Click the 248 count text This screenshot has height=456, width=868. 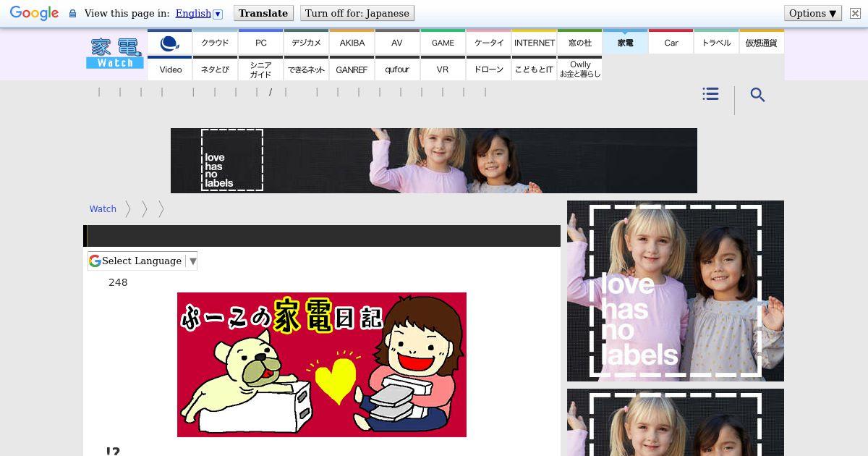tap(118, 282)
